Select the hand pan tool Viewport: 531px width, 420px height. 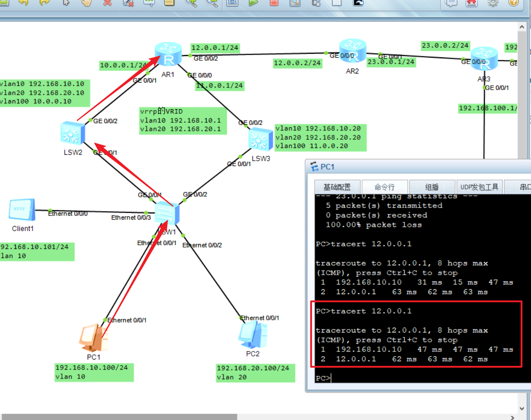click(x=86, y=4)
